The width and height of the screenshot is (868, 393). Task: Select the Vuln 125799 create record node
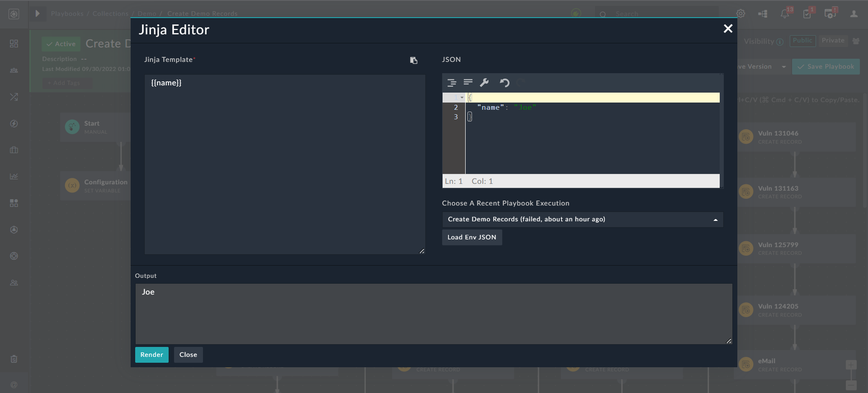point(797,248)
